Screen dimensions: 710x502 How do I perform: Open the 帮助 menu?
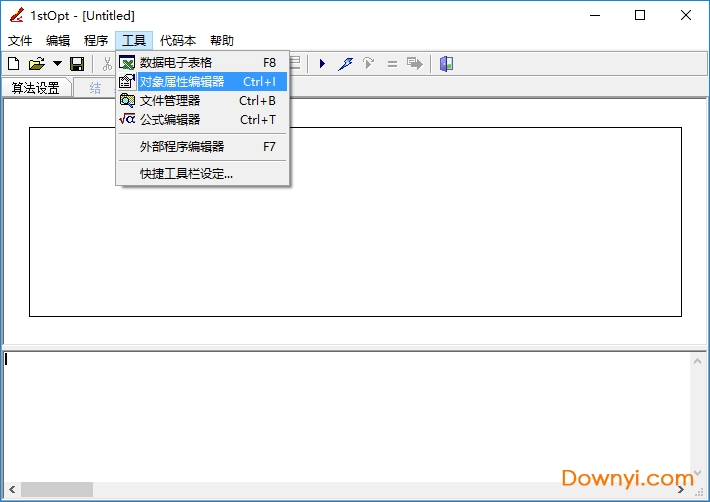tap(221, 41)
